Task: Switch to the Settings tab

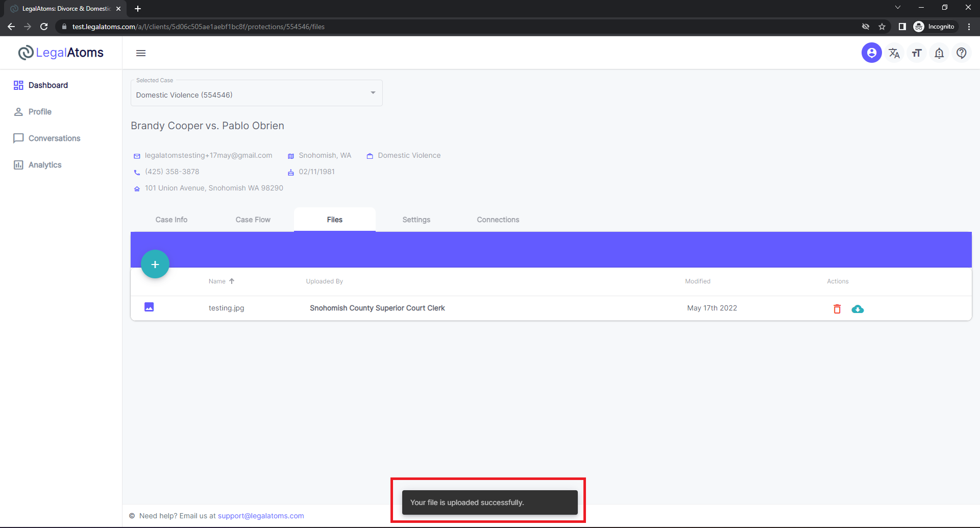Action: (416, 220)
